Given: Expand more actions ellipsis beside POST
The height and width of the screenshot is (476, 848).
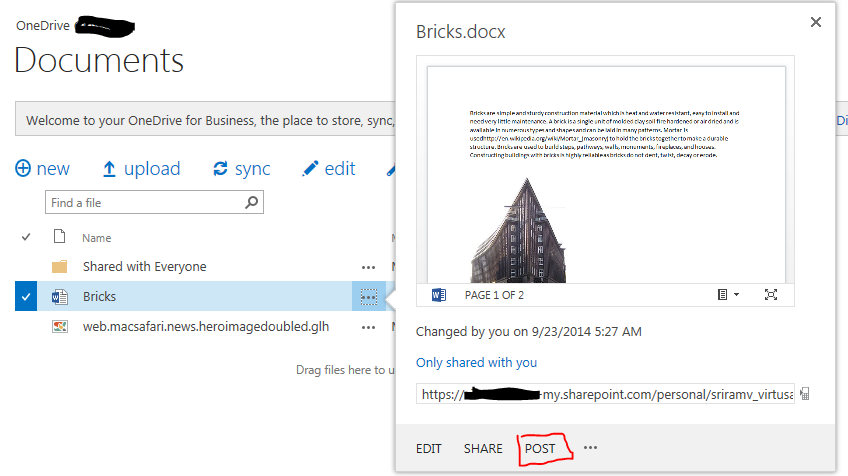Looking at the screenshot, I should click(591, 447).
